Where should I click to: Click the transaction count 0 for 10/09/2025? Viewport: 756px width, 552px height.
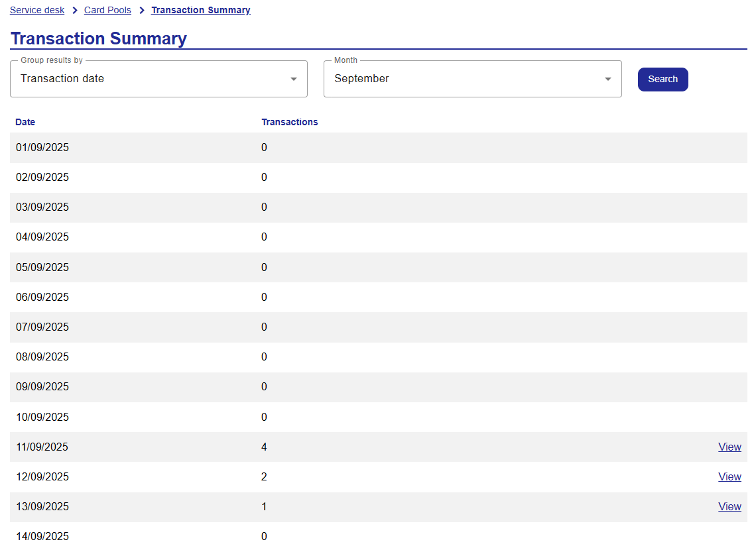(264, 417)
